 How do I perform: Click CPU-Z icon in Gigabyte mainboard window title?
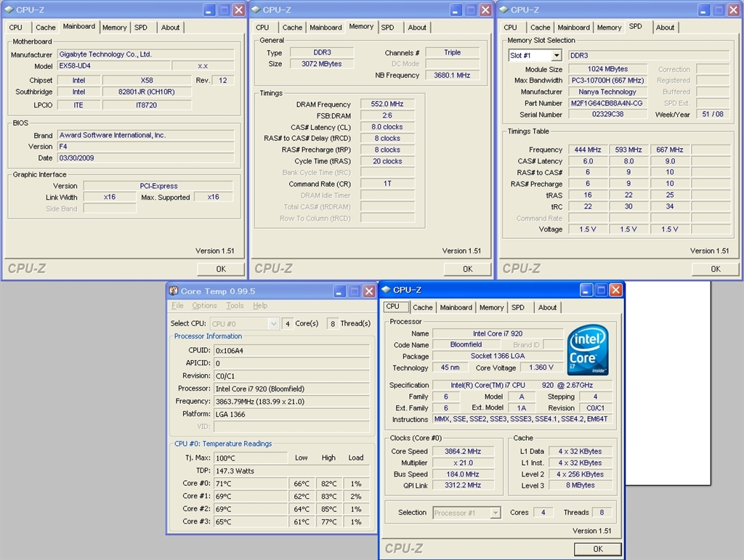pos(9,9)
